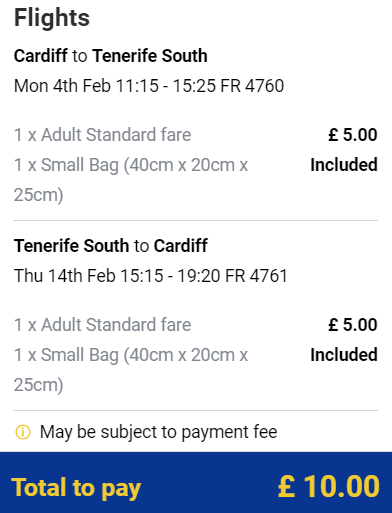Viewport: 392px width, 513px height.
Task: Click the blue total payment bar
Action: [196, 482]
